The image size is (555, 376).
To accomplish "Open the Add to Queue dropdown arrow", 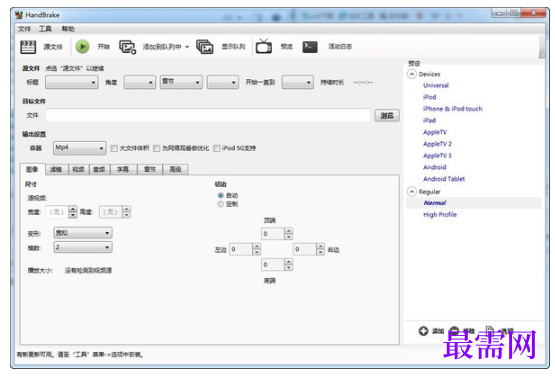I will click(x=187, y=47).
